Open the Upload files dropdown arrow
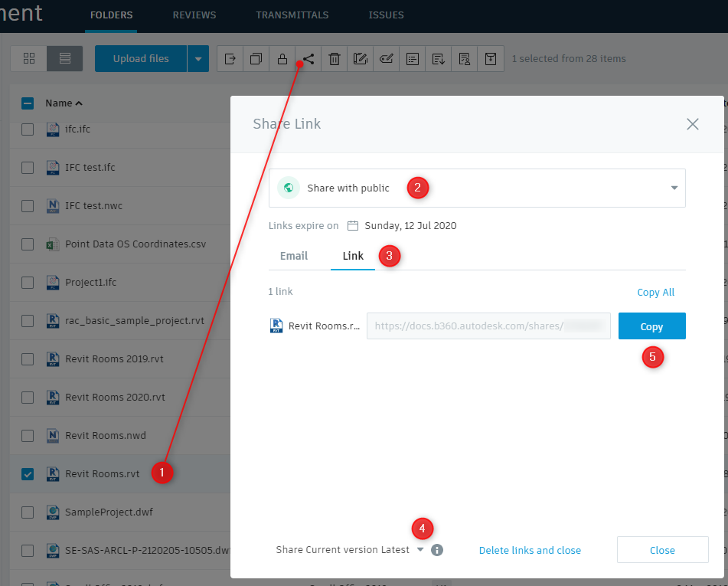728x586 pixels. (198, 59)
